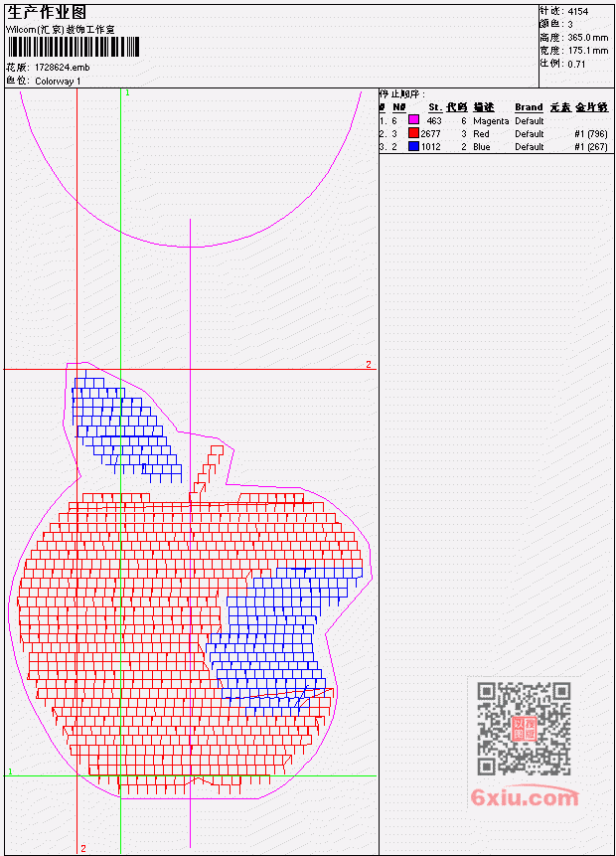The height and width of the screenshot is (856, 616).
Task: Click the blue leaf stitch area
Action: pos(126,428)
